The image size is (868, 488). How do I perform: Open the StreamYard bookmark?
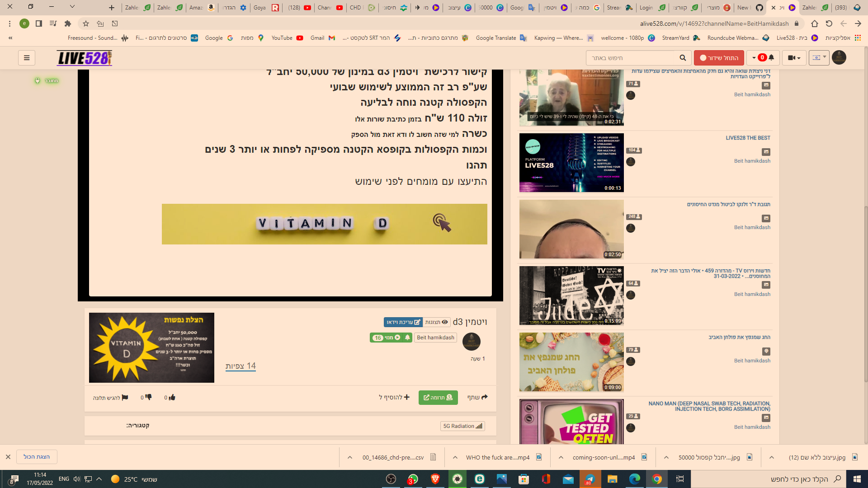point(681,38)
